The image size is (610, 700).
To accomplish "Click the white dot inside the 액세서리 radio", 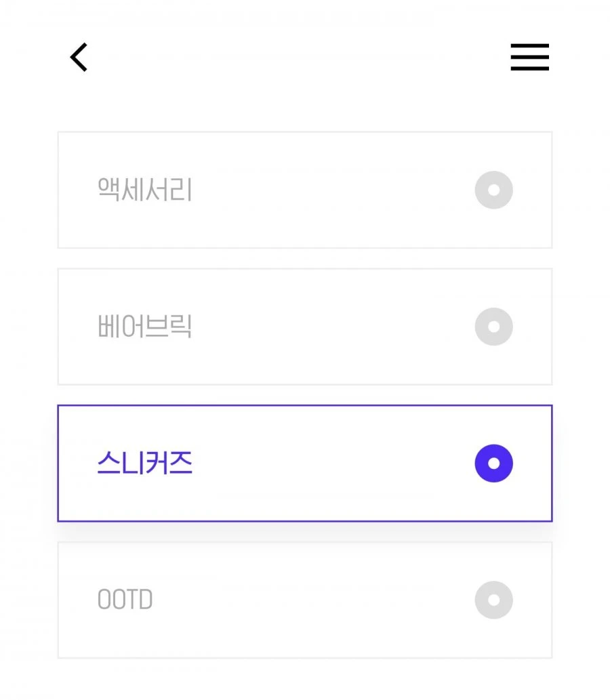I will pos(493,190).
